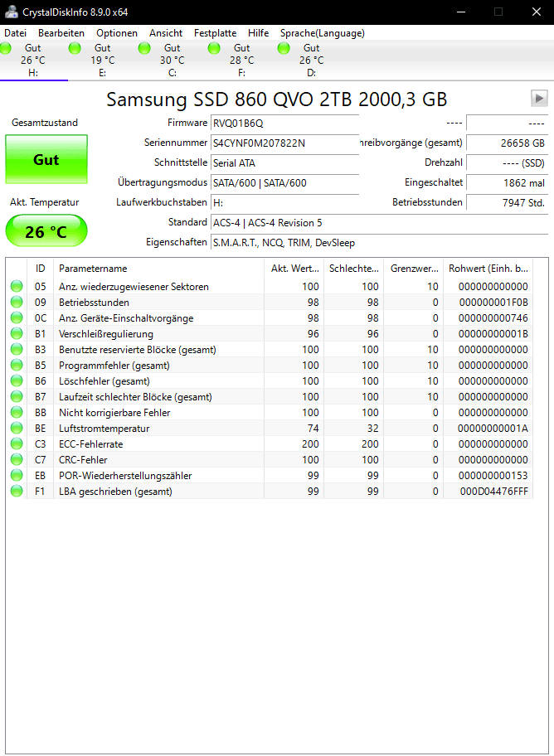The image size is (554, 756).
Task: Select drive F: at 28 °C
Action: tap(242, 61)
